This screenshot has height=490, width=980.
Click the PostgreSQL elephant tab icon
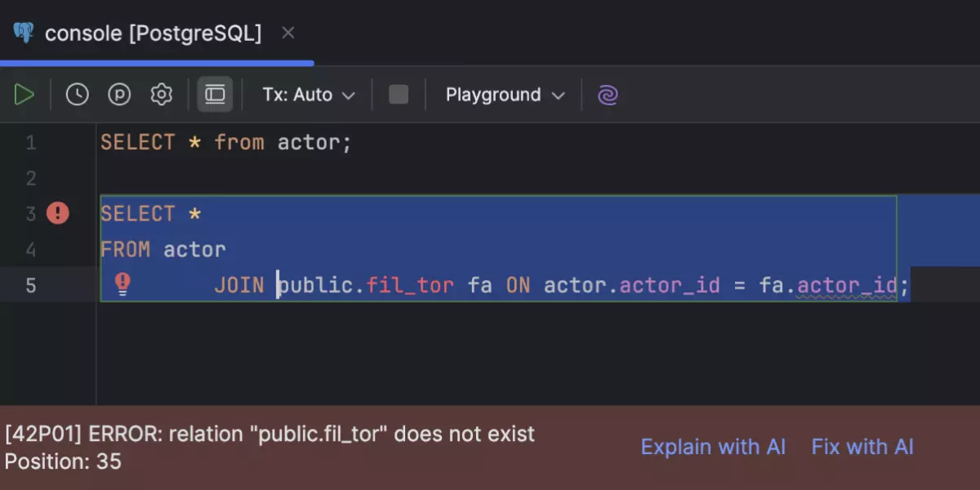pyautogui.click(x=23, y=33)
